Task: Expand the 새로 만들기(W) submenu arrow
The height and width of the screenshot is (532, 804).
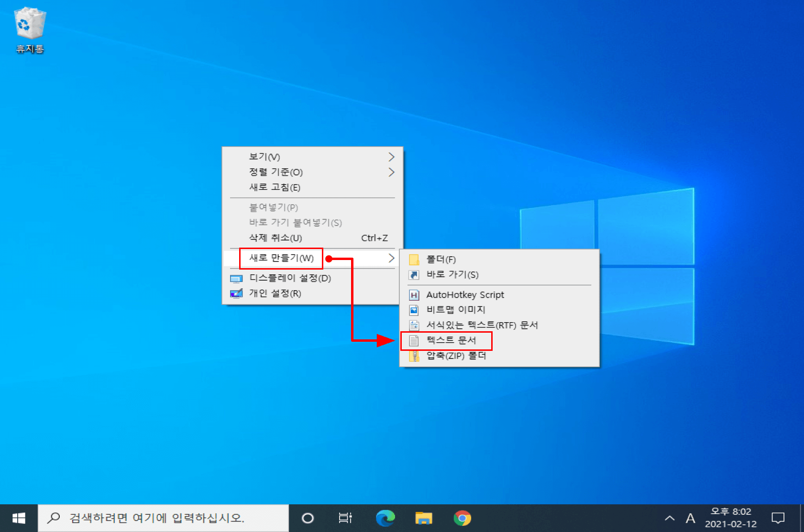Action: point(391,258)
